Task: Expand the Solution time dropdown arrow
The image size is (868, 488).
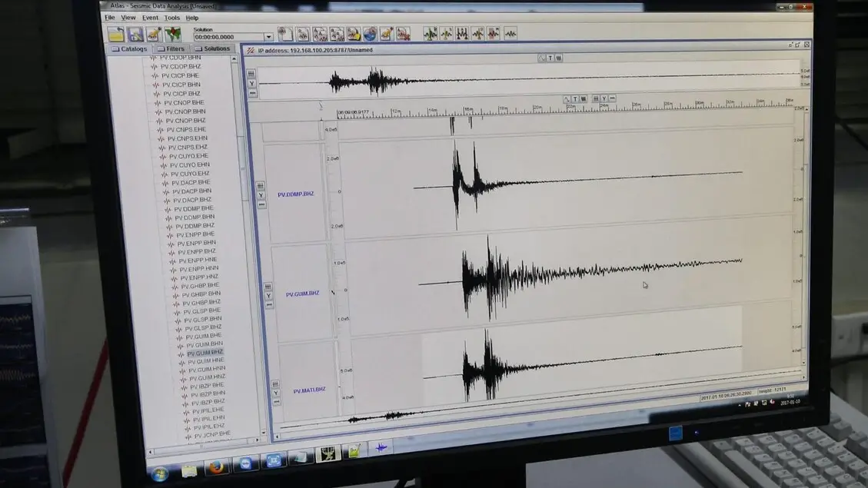Action: coord(268,37)
